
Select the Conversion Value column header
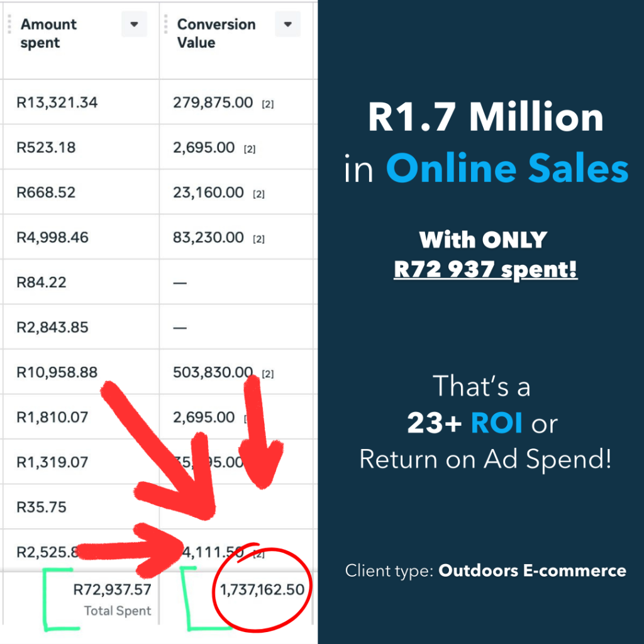(216, 33)
